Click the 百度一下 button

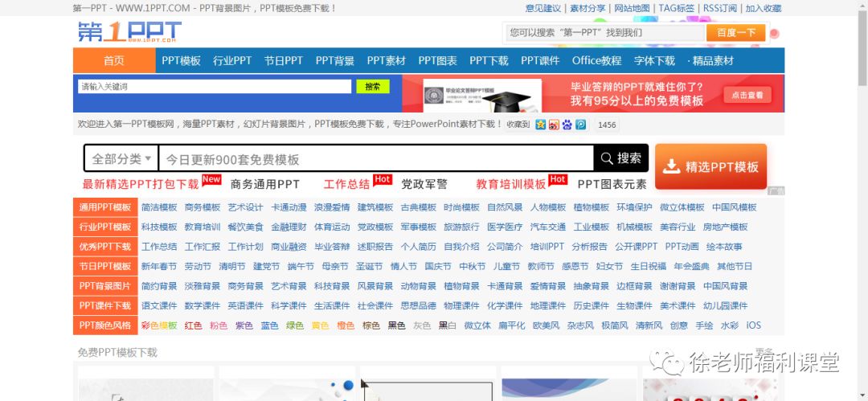pos(736,33)
